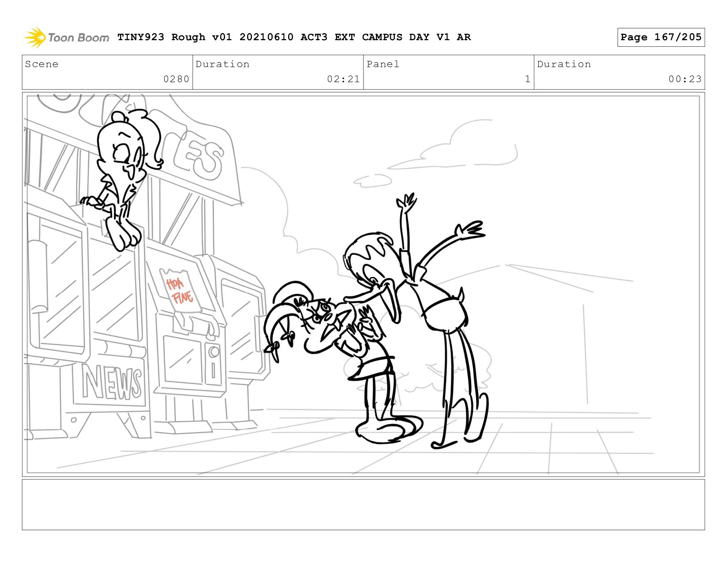The height and width of the screenshot is (563, 728).
Task: Click the storyboard panel drawing thumbnail
Action: 363,284
